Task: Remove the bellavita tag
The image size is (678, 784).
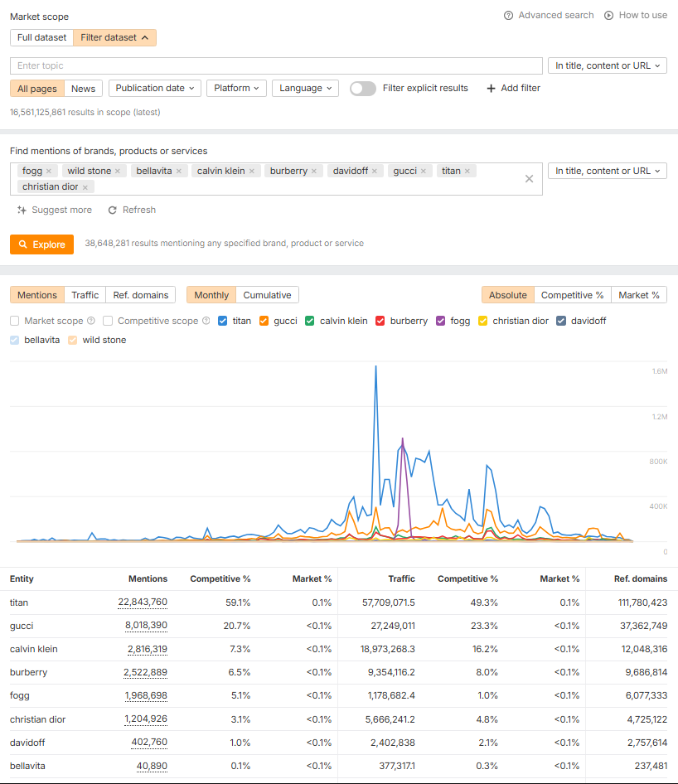Action: (178, 171)
